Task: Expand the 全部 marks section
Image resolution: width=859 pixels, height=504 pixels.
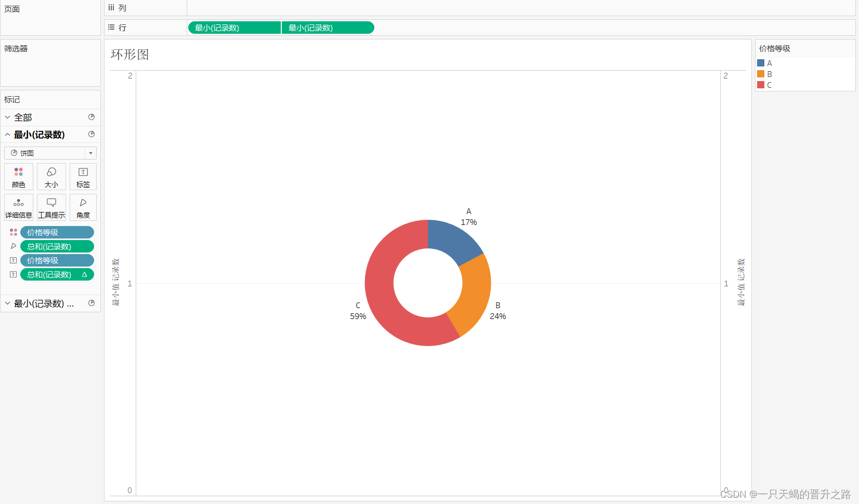Action: 8,117
